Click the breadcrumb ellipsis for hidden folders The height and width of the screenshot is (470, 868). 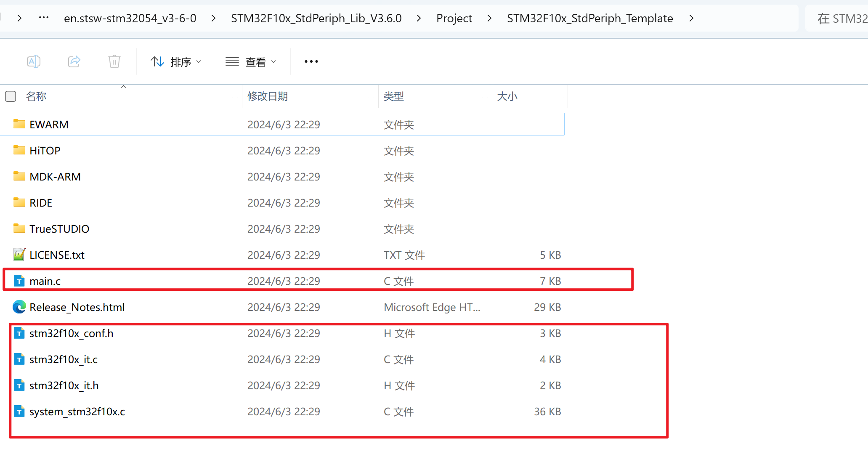tap(44, 18)
